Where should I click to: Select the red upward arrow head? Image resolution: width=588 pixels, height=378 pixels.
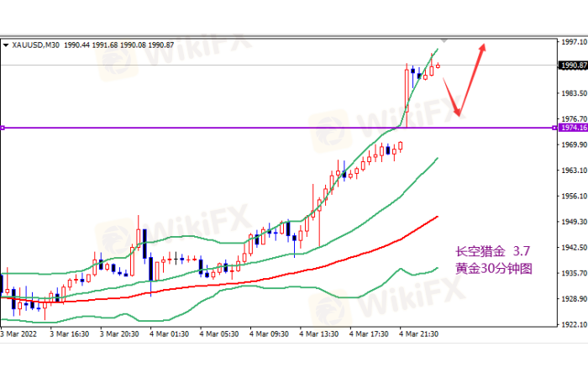[483, 46]
